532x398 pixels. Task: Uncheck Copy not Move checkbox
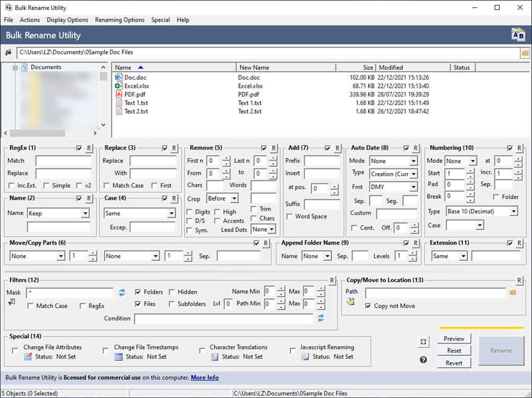(x=368, y=306)
